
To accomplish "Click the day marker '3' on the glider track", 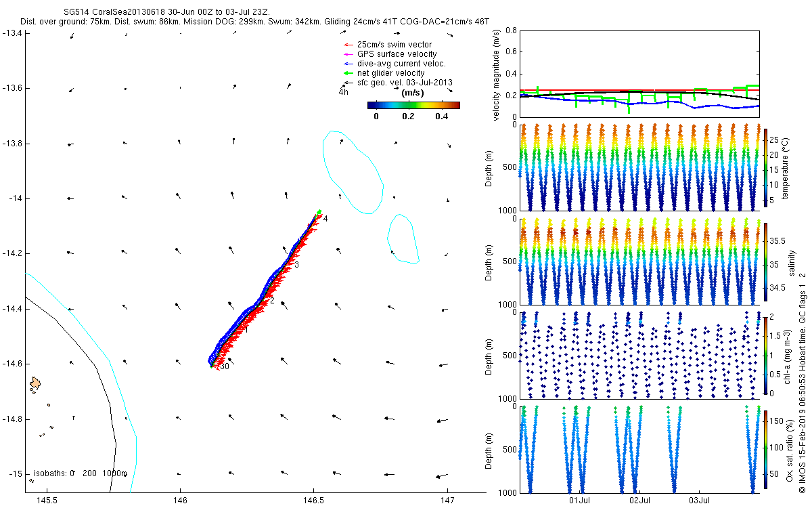I will click(x=296, y=265).
